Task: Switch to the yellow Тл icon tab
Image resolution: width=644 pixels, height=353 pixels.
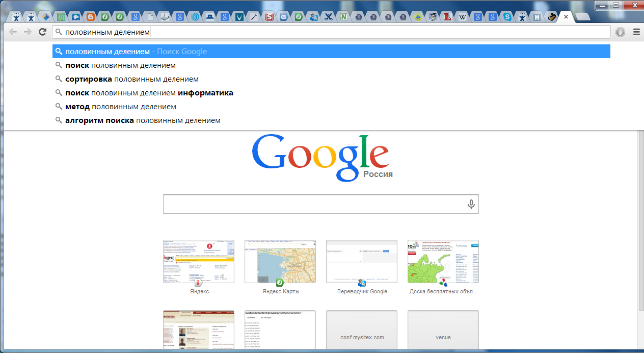Action: point(61,17)
